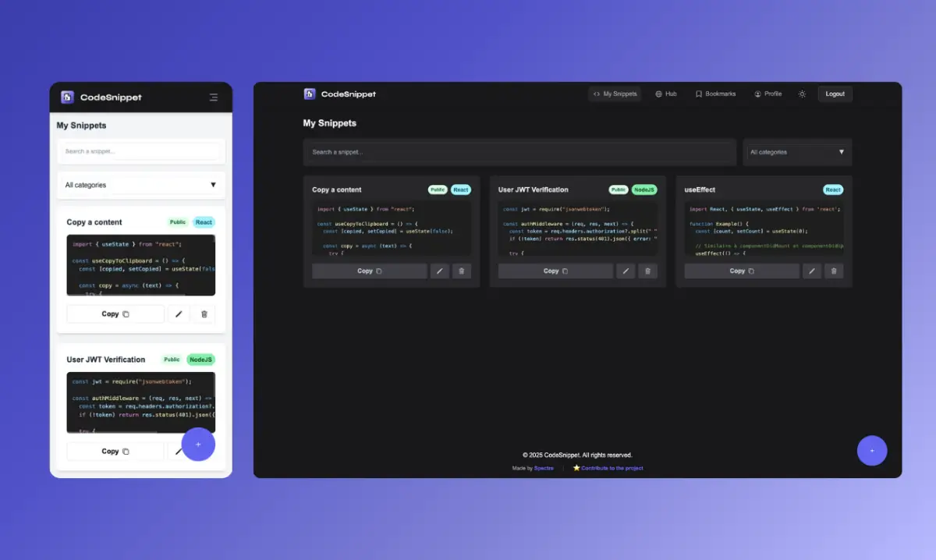Click the Logout button
The width and height of the screenshot is (936, 560).
[835, 94]
